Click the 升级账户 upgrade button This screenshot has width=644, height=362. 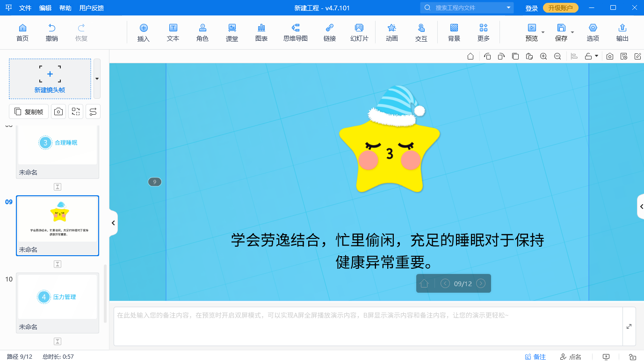[561, 8]
